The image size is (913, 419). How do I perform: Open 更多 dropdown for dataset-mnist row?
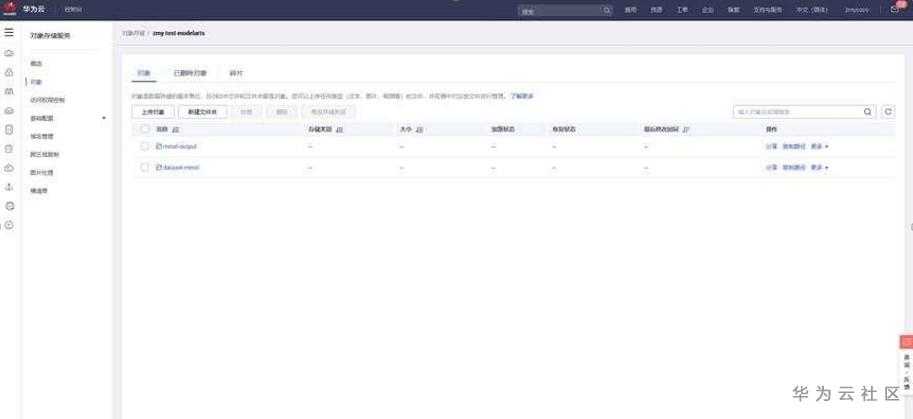click(819, 168)
